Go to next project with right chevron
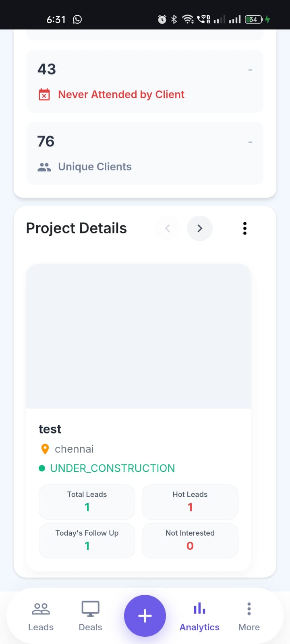Screen dimensions: 290x644 200,228
